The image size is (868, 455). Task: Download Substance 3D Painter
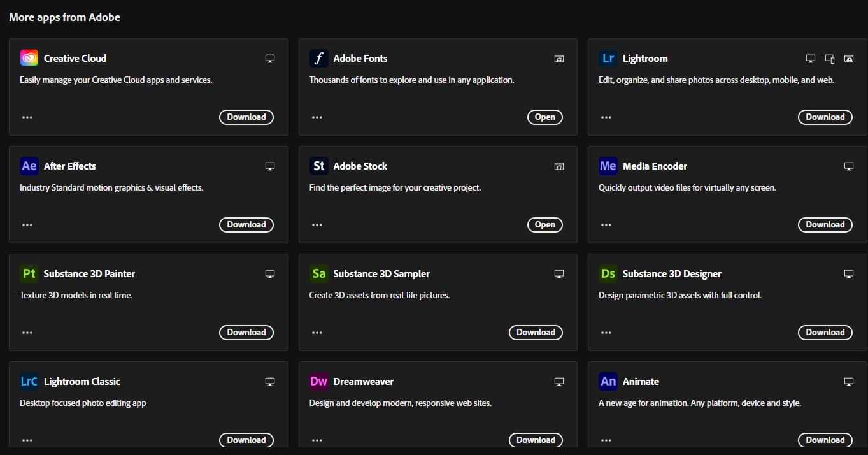click(x=246, y=332)
